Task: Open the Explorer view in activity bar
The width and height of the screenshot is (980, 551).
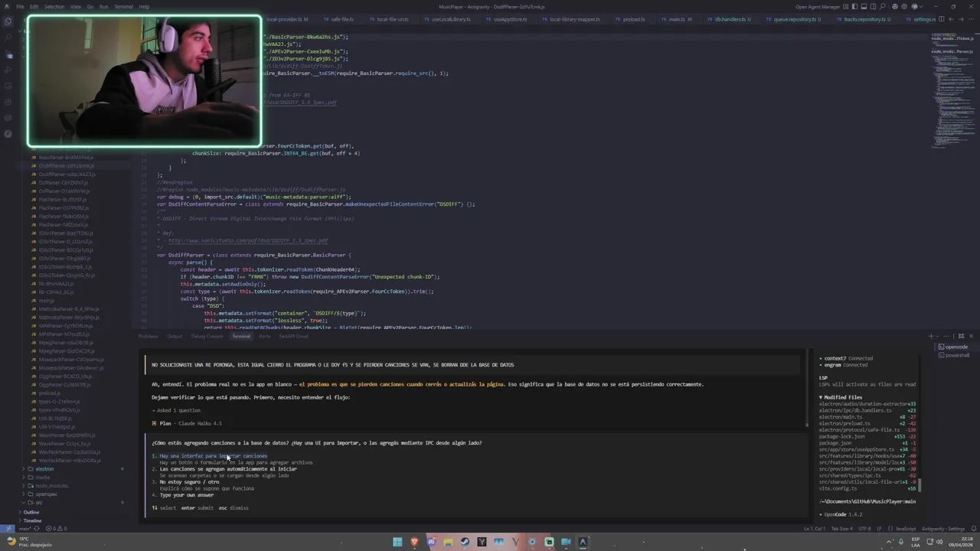Action: tap(9, 21)
